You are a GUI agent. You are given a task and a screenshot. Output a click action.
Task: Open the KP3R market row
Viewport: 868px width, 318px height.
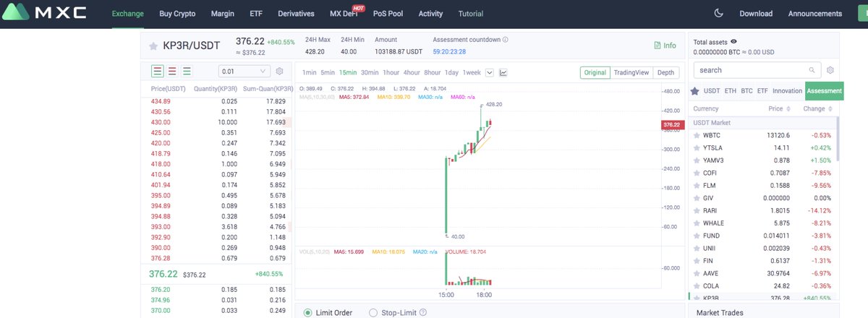pyautogui.click(x=763, y=298)
